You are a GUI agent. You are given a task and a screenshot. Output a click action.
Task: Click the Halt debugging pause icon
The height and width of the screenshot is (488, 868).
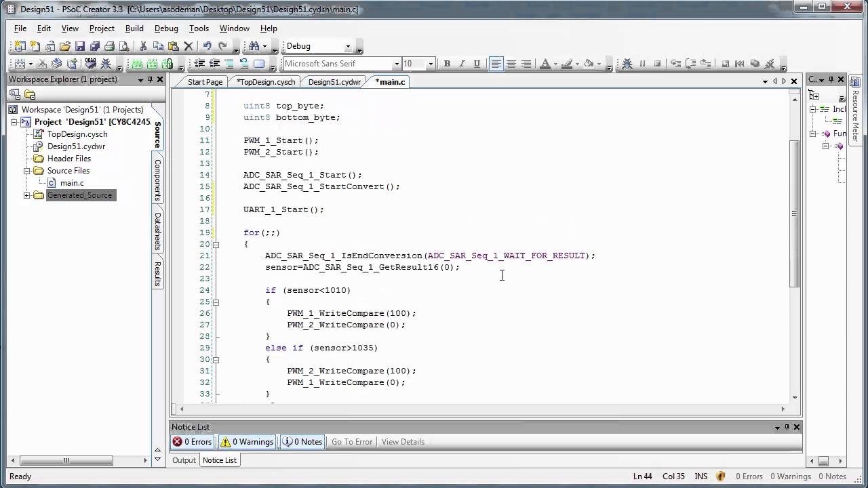(x=642, y=64)
